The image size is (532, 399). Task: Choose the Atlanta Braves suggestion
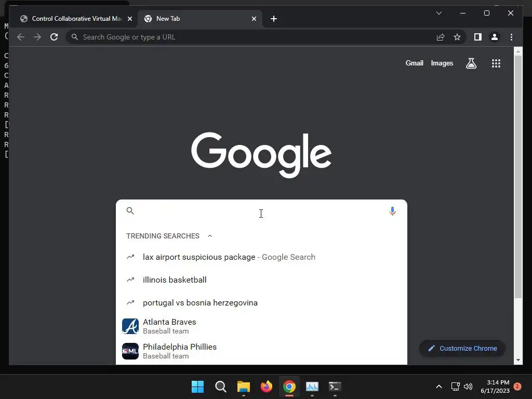coord(261,326)
